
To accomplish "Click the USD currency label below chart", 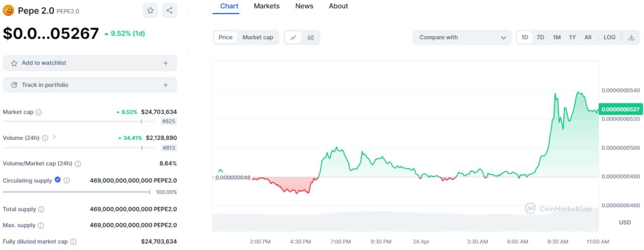I will [624, 222].
